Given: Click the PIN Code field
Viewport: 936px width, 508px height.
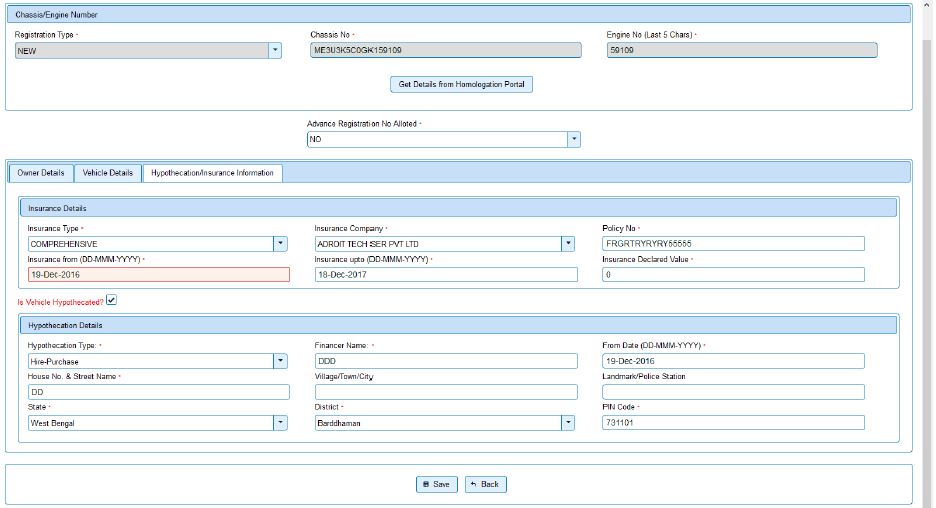Looking at the screenshot, I should pos(733,423).
